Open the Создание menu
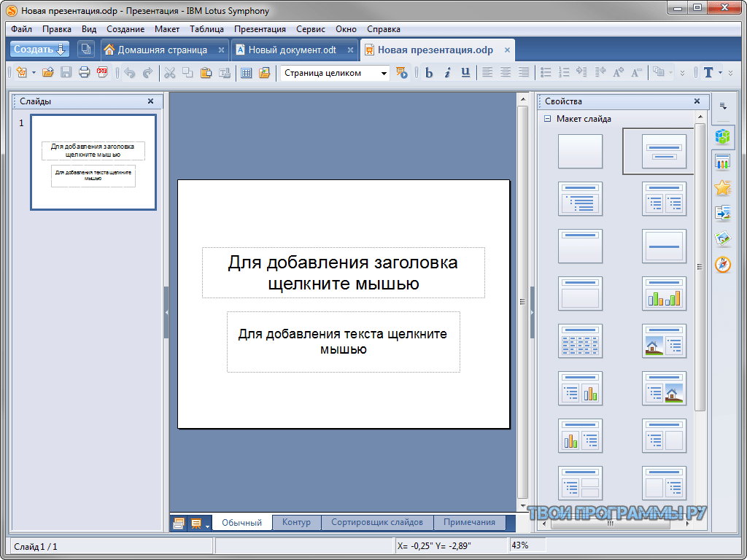The height and width of the screenshot is (560, 747). coord(125,29)
